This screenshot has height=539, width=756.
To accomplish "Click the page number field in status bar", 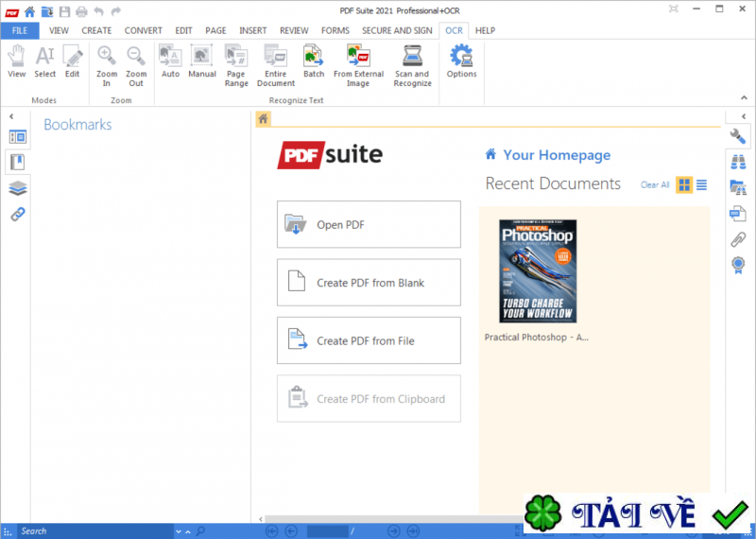I will pos(328,531).
